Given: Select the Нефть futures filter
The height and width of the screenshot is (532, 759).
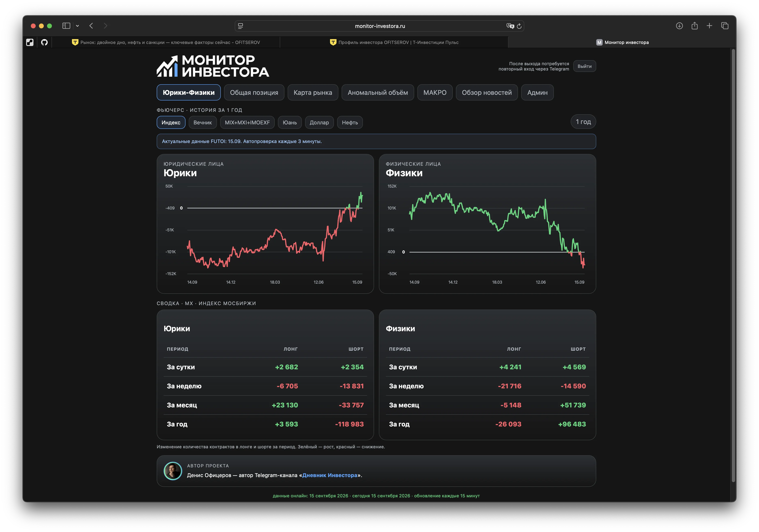Looking at the screenshot, I should click(x=350, y=123).
